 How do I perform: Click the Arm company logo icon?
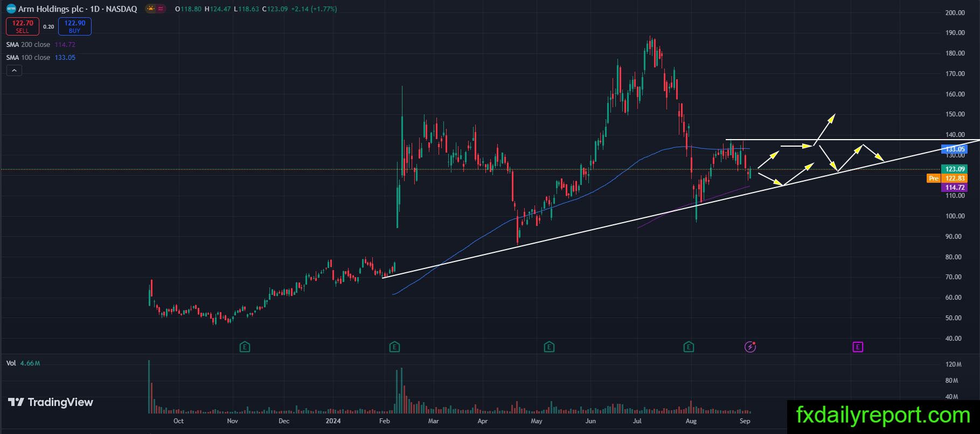pyautogui.click(x=11, y=9)
